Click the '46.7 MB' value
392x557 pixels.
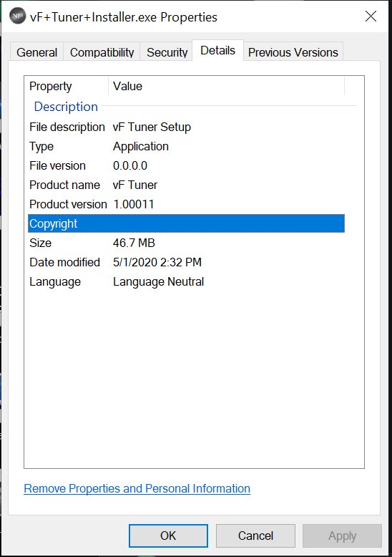(134, 243)
